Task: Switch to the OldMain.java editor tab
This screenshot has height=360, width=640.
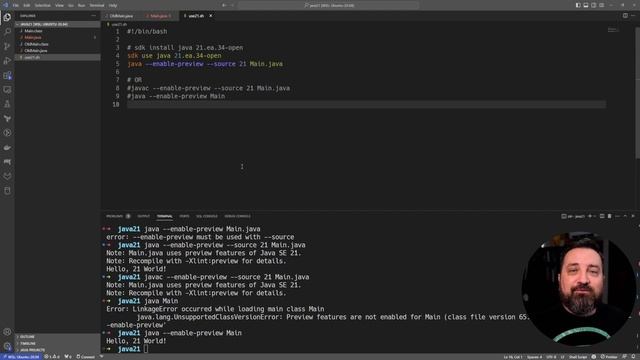Action: click(121, 16)
